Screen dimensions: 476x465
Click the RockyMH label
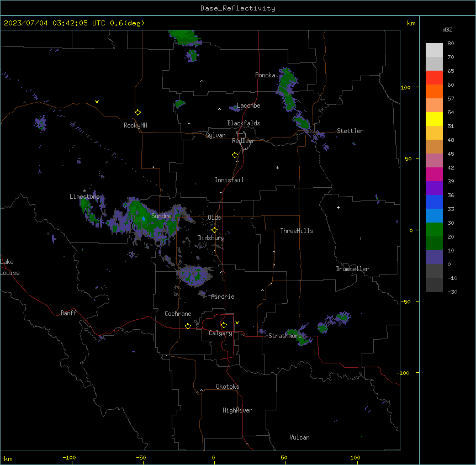(135, 125)
